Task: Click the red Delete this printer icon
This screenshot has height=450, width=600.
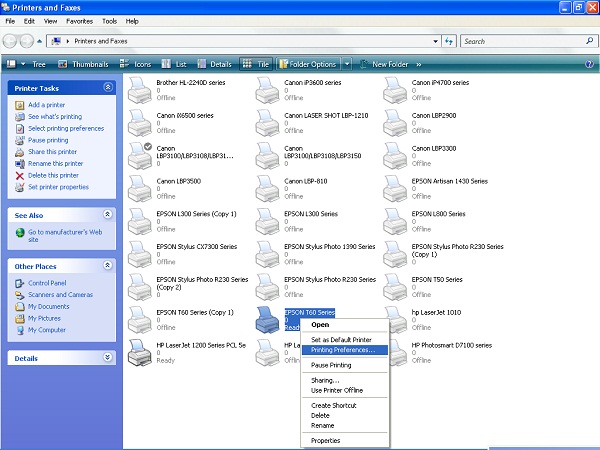Action: (20, 176)
